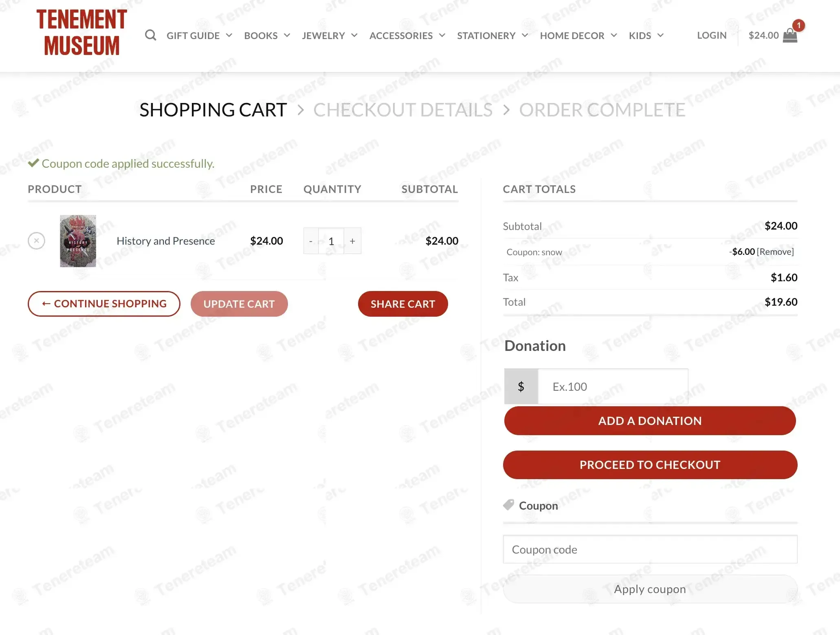Go to Order Complete breadcrumb step
The height and width of the screenshot is (635, 840).
click(602, 110)
